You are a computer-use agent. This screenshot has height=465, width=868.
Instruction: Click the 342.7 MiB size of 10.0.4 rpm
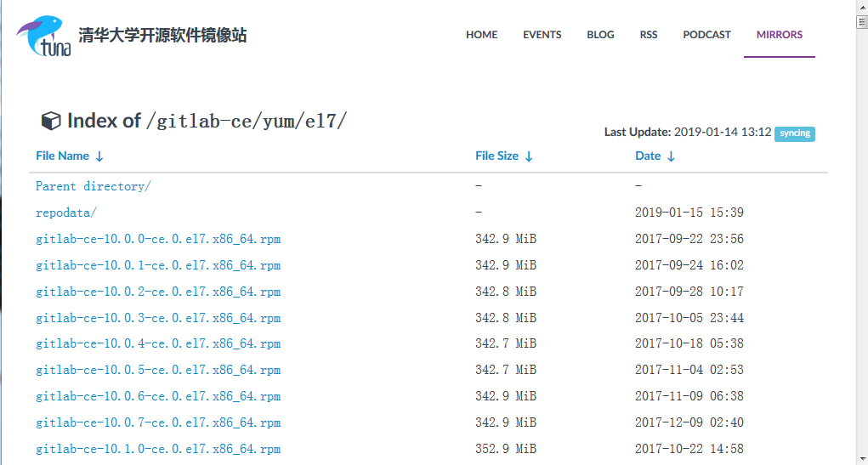point(505,343)
